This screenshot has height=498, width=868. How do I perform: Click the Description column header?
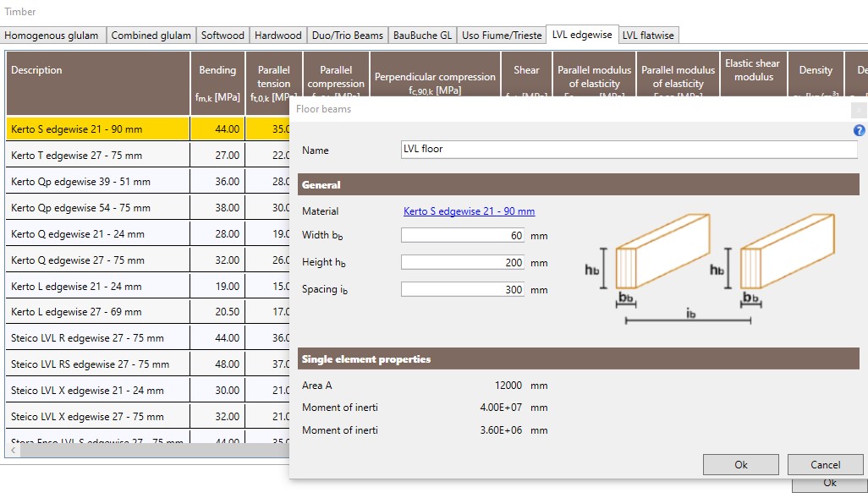[98, 83]
